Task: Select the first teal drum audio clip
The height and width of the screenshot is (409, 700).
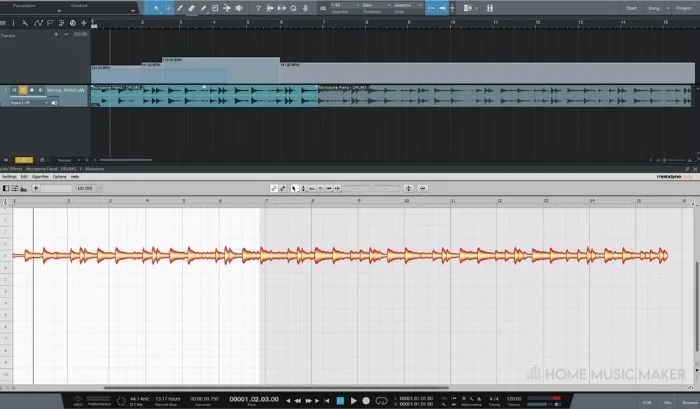Action: (x=204, y=96)
